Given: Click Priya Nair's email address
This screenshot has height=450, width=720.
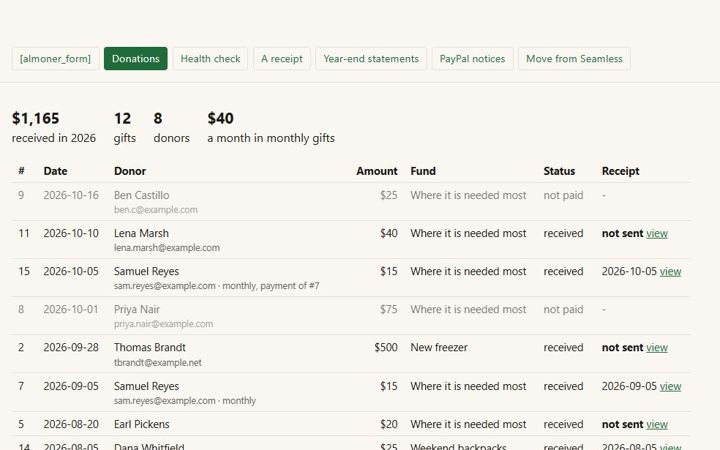Looking at the screenshot, I should [x=163, y=324].
